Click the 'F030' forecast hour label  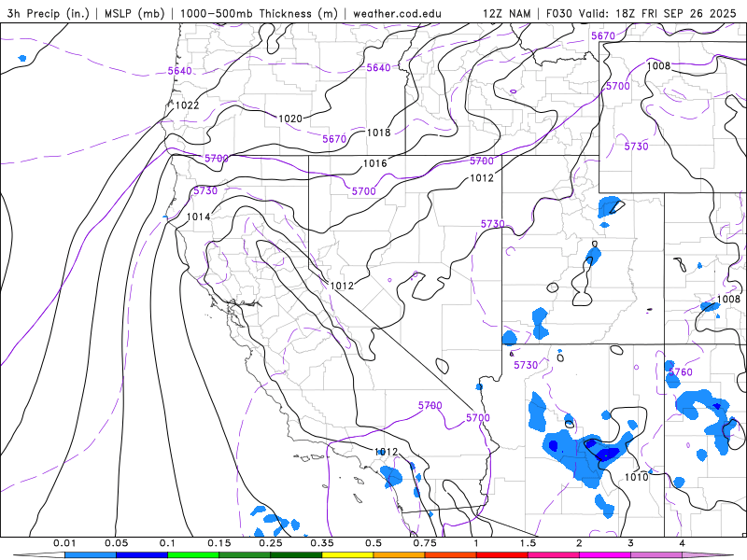point(559,13)
